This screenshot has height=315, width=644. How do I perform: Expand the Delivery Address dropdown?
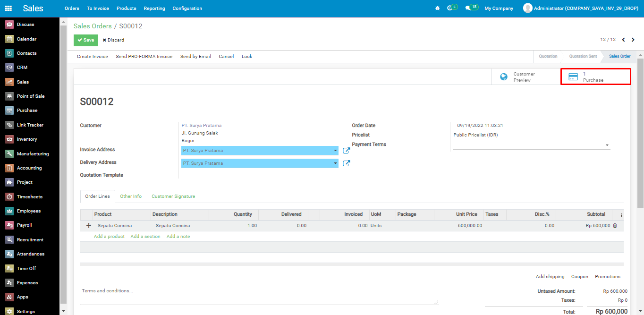pos(335,163)
